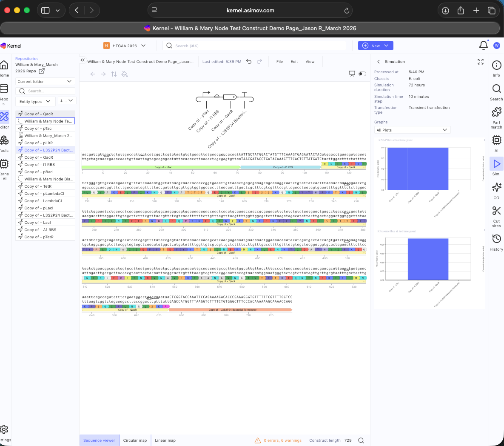The height and width of the screenshot is (446, 504).
Task: Click the notifications bell icon
Action: (x=484, y=46)
